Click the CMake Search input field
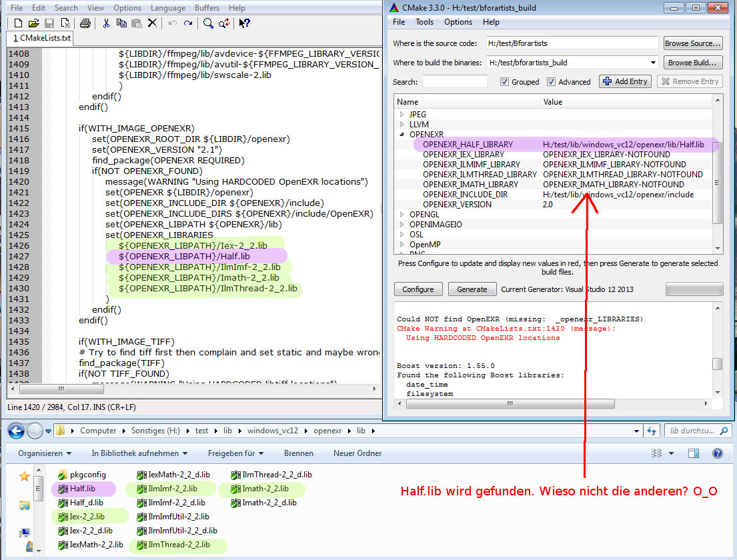The width and height of the screenshot is (737, 560). 455,82
